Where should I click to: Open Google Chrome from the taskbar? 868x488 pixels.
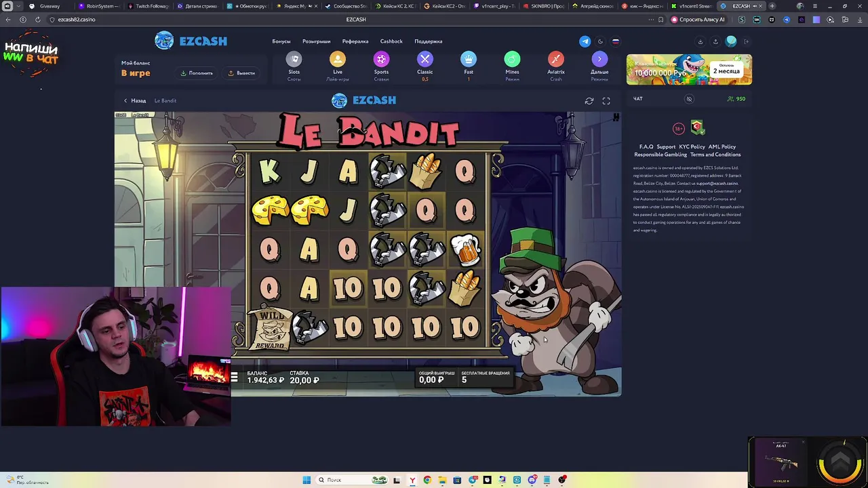click(427, 480)
